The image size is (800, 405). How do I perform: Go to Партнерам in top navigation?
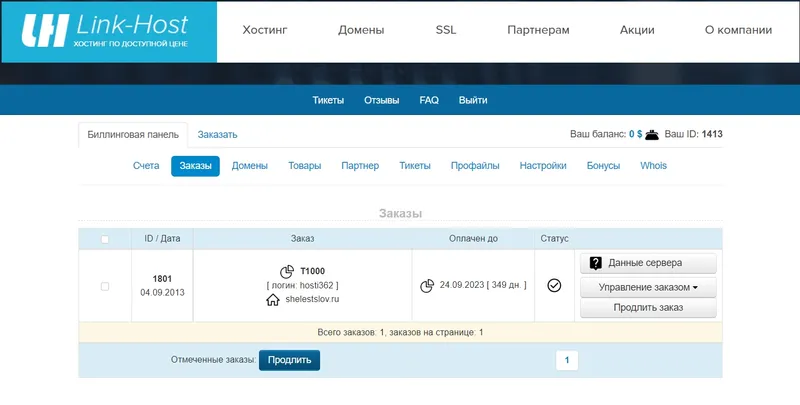click(x=538, y=30)
